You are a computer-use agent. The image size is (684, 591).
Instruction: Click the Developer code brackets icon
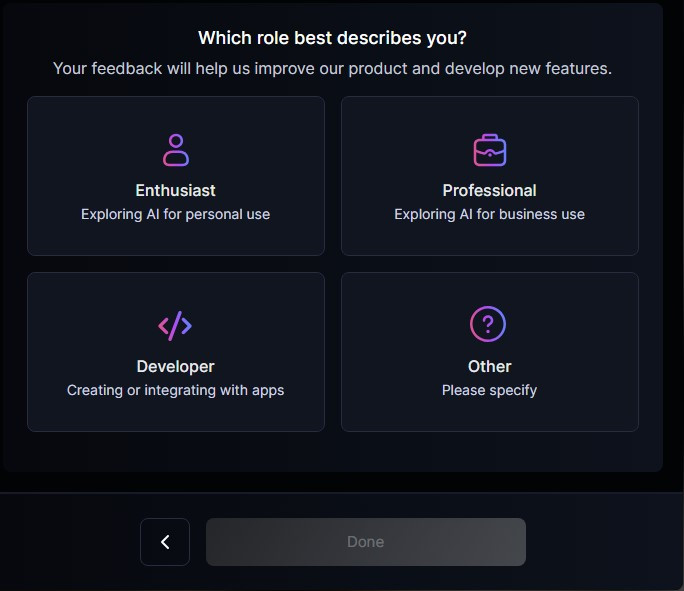click(x=175, y=326)
